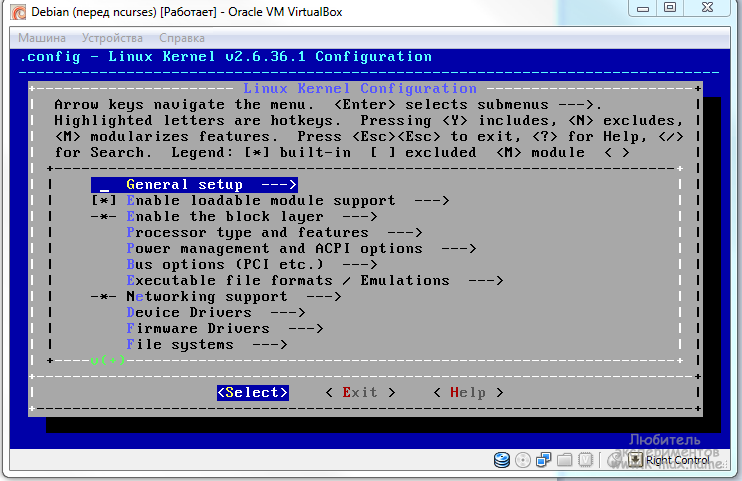Click the VirtualBox icon in the title bar

(18, 12)
